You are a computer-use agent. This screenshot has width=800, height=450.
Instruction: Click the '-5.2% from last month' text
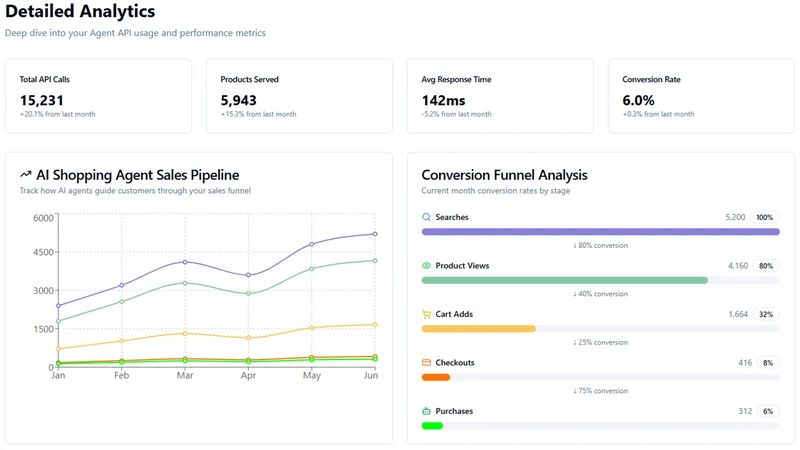click(457, 114)
